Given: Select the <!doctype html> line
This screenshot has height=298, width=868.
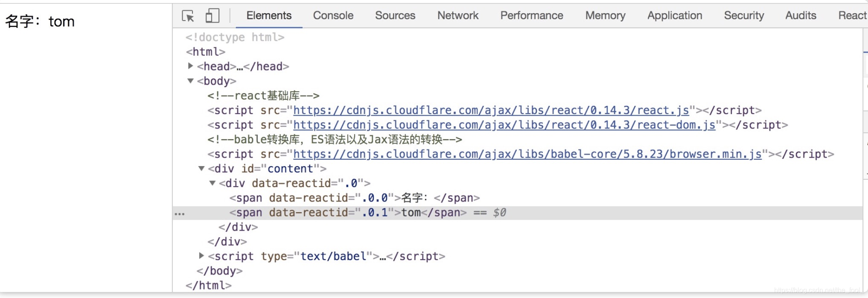Looking at the screenshot, I should coord(235,38).
